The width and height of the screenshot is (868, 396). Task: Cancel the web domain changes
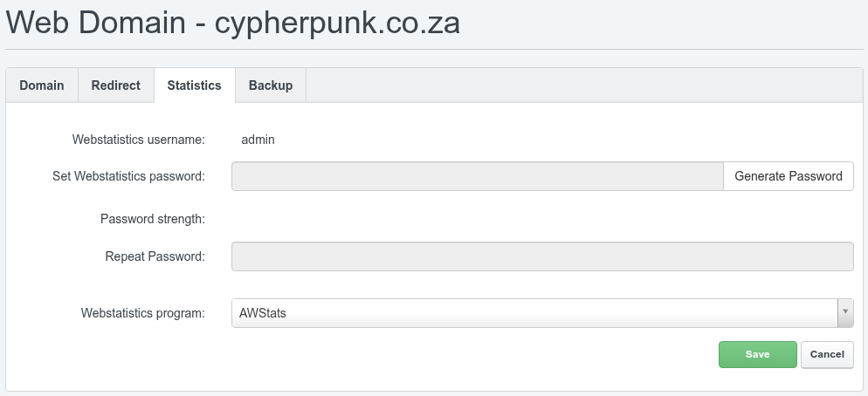[x=827, y=354]
